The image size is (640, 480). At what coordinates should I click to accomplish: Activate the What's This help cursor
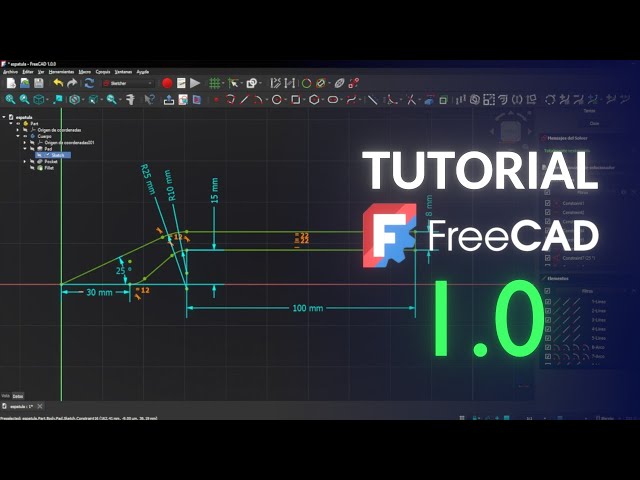click(149, 99)
